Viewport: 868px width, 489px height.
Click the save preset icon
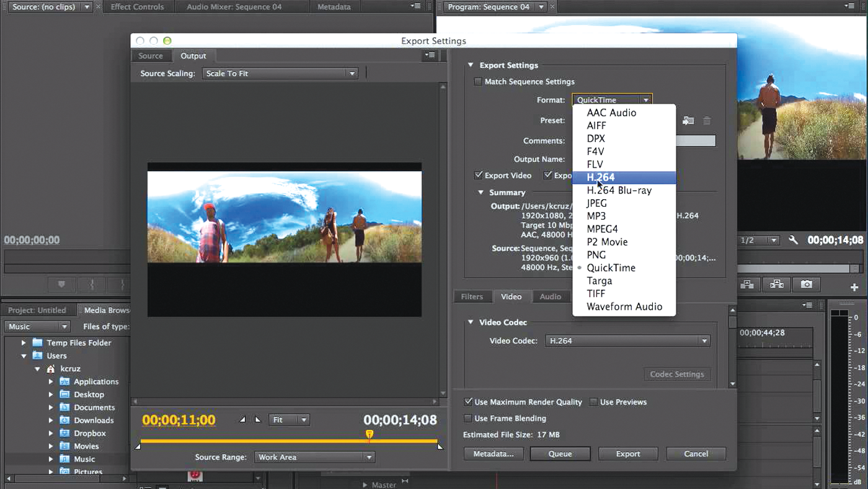pos(688,121)
